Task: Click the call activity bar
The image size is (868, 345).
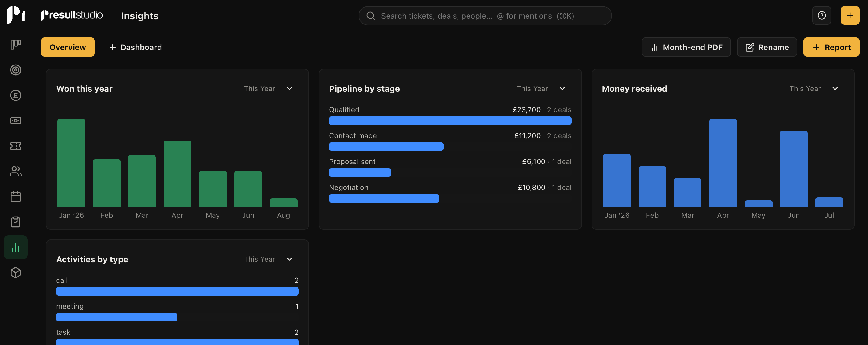Action: (177, 291)
